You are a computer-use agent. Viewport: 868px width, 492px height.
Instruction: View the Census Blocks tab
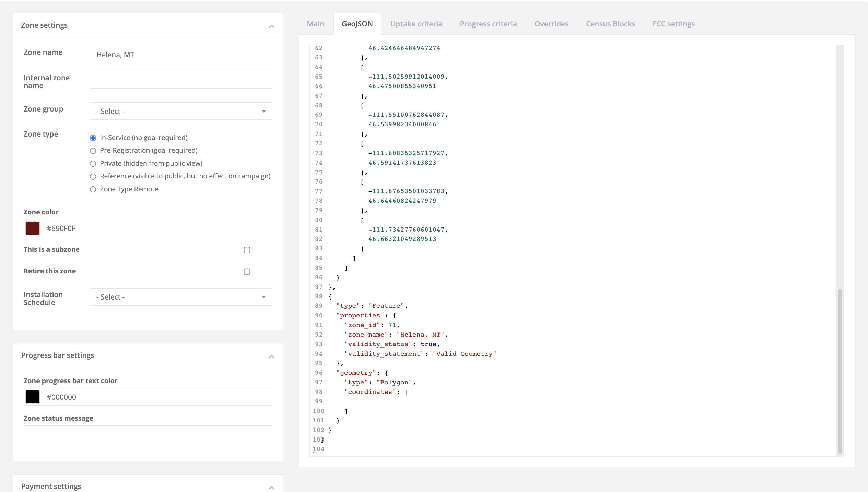click(x=610, y=24)
